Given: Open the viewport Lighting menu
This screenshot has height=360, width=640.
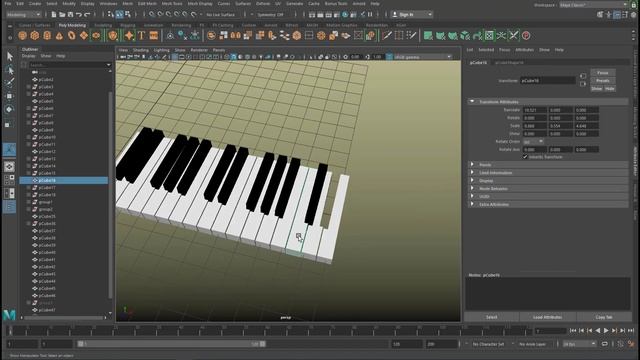Looking at the screenshot, I should click(x=161, y=50).
